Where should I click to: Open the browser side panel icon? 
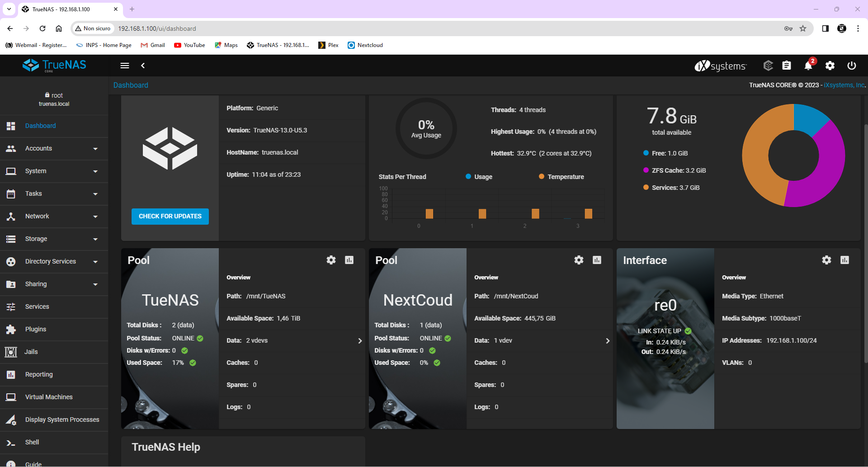(x=826, y=28)
